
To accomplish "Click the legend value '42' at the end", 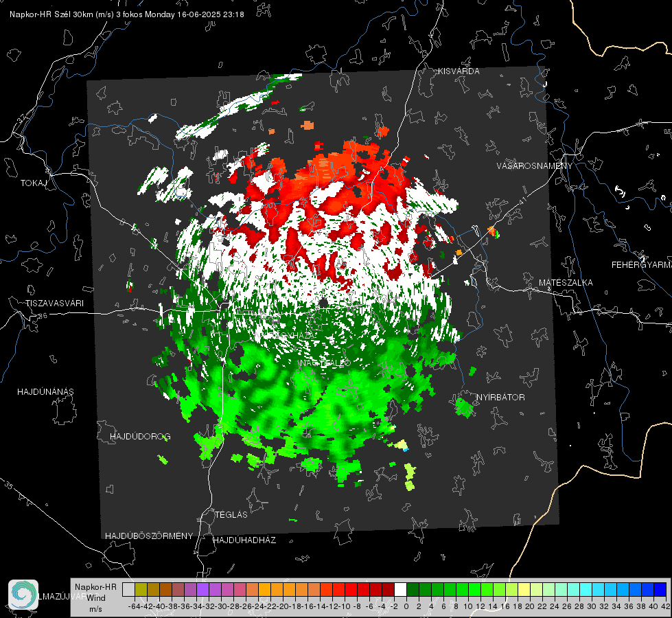I will (665, 606).
